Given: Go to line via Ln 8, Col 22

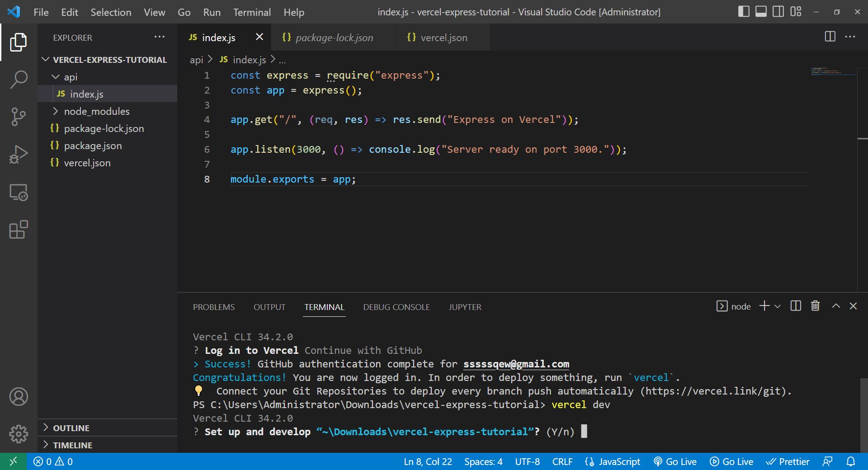Looking at the screenshot, I should (428, 461).
